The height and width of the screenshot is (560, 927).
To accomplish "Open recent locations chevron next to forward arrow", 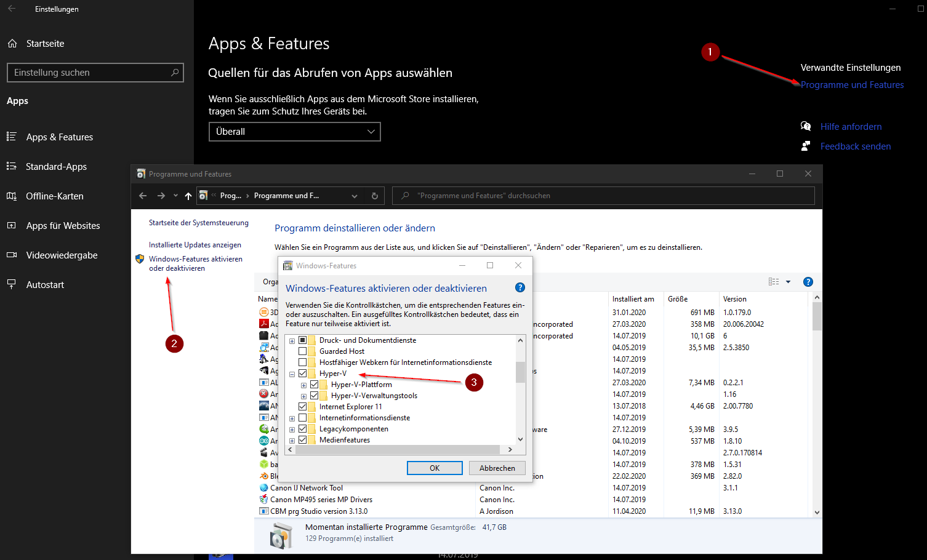I will click(x=175, y=196).
